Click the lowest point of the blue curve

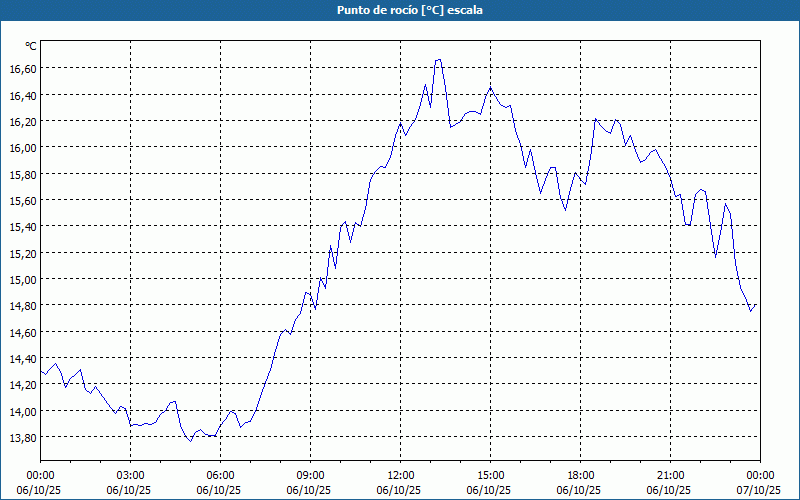point(190,440)
